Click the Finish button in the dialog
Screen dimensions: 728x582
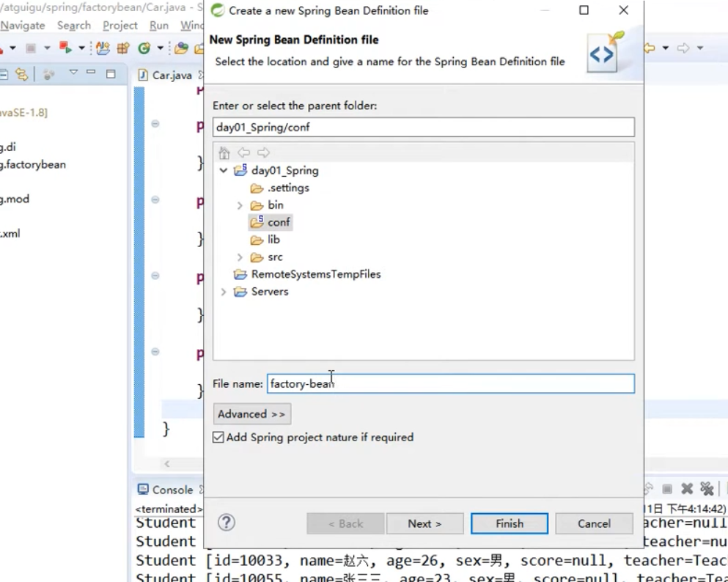(x=510, y=523)
